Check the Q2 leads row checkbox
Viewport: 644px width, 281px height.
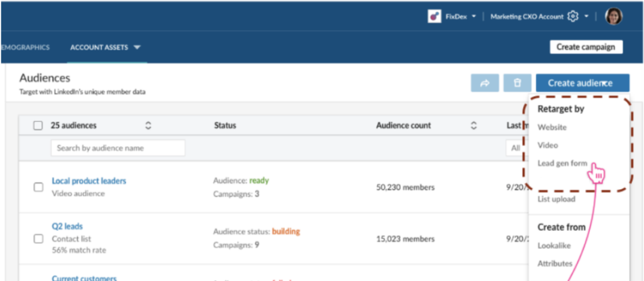38,239
